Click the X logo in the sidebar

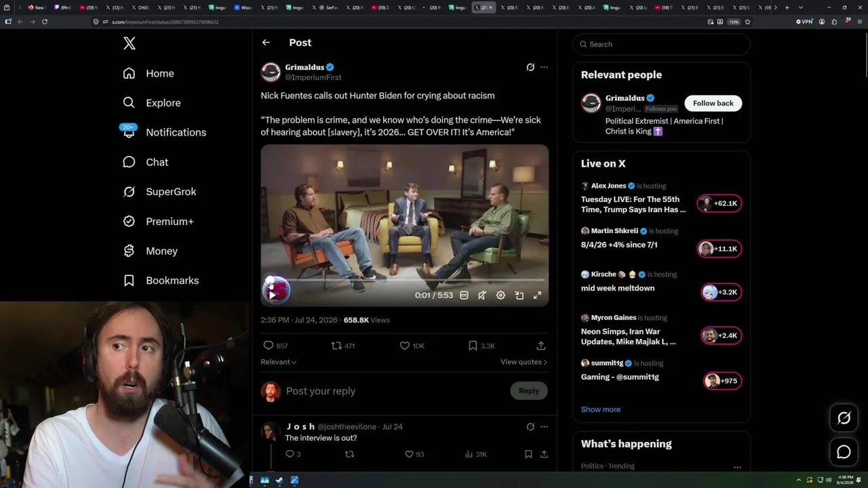pos(130,43)
